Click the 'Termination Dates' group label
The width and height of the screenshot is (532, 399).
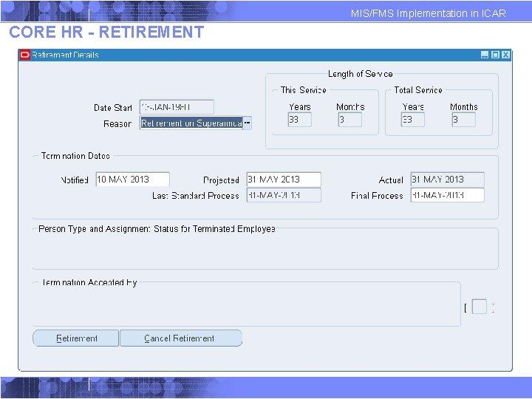coord(75,156)
